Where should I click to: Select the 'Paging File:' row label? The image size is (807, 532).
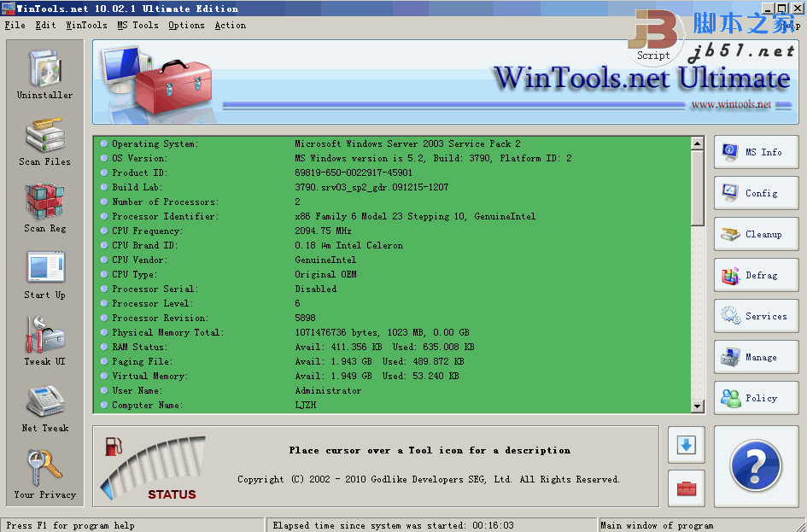click(142, 361)
